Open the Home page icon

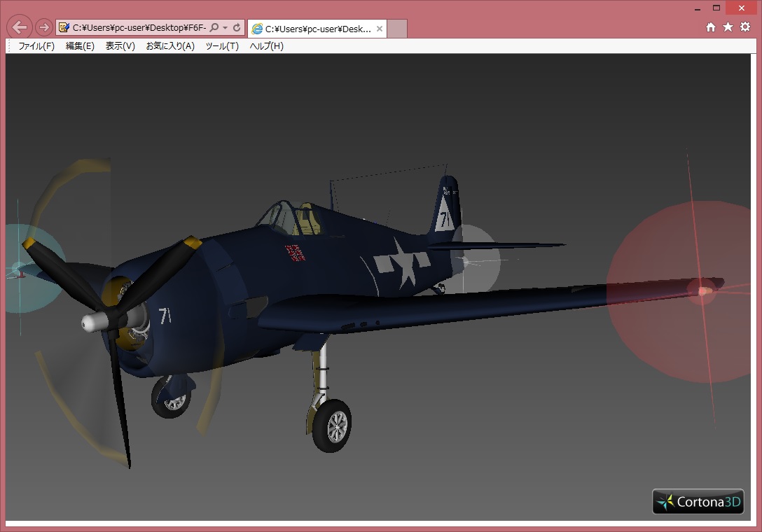click(711, 27)
